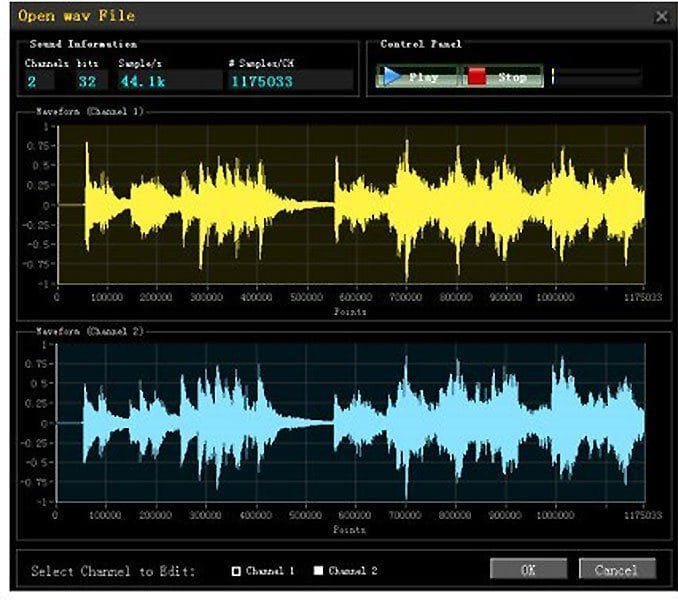This screenshot has height=600, width=678.
Task: Click the playback progress slider in Control Panel
Action: pyautogui.click(x=596, y=77)
